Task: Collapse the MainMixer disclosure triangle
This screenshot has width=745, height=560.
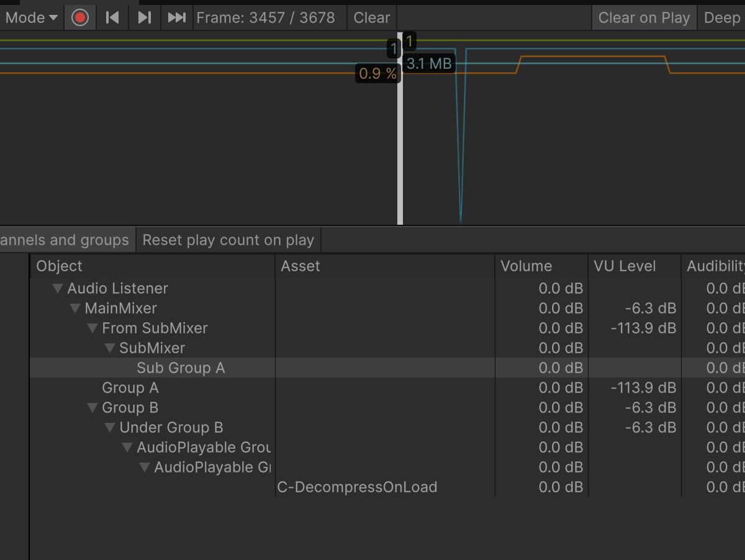Action: 76,309
